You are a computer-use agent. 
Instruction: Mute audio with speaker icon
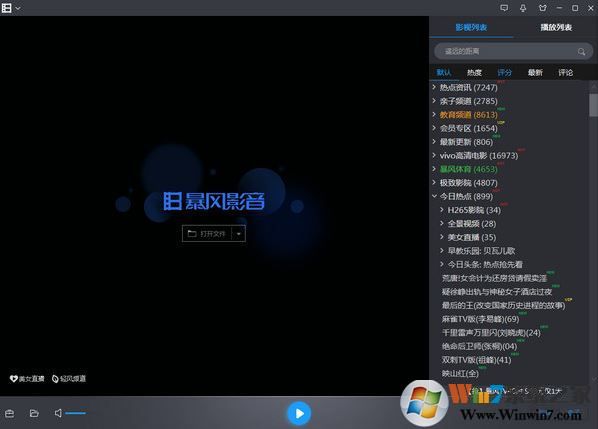click(x=58, y=413)
